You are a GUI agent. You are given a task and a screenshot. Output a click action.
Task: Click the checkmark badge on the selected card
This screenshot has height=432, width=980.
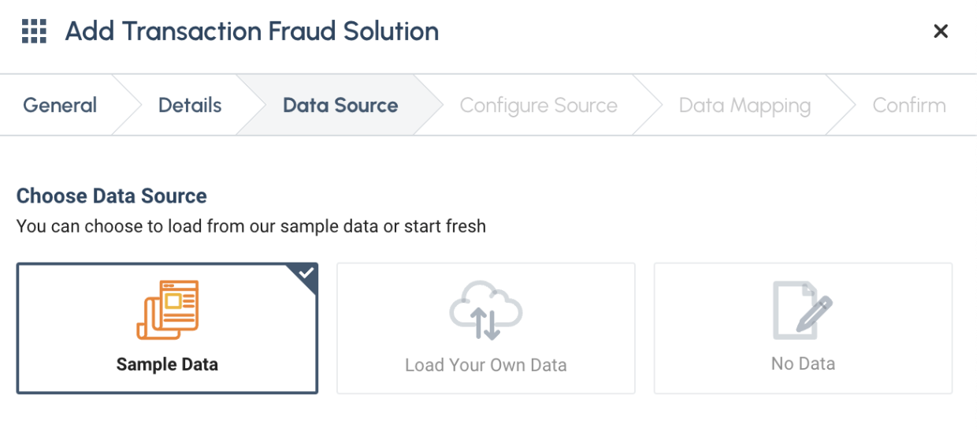pos(306,274)
